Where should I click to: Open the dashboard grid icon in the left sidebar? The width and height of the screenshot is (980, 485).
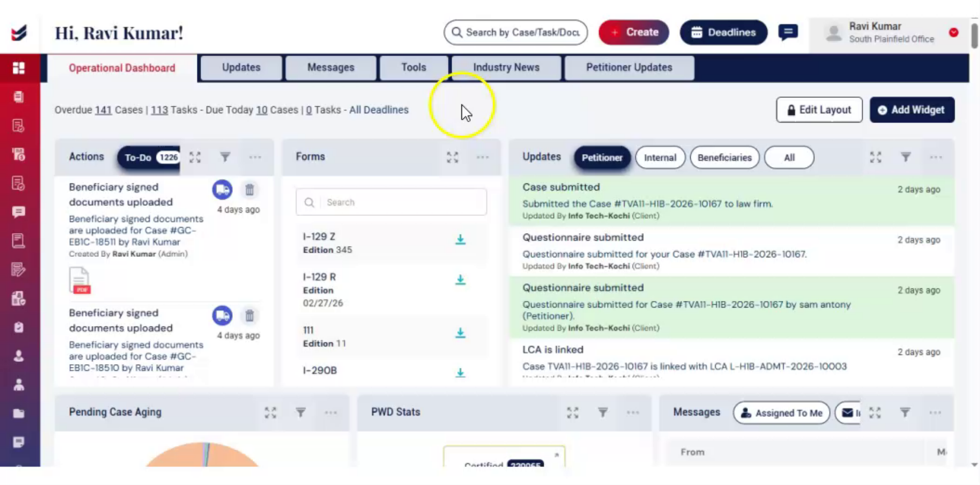(19, 68)
